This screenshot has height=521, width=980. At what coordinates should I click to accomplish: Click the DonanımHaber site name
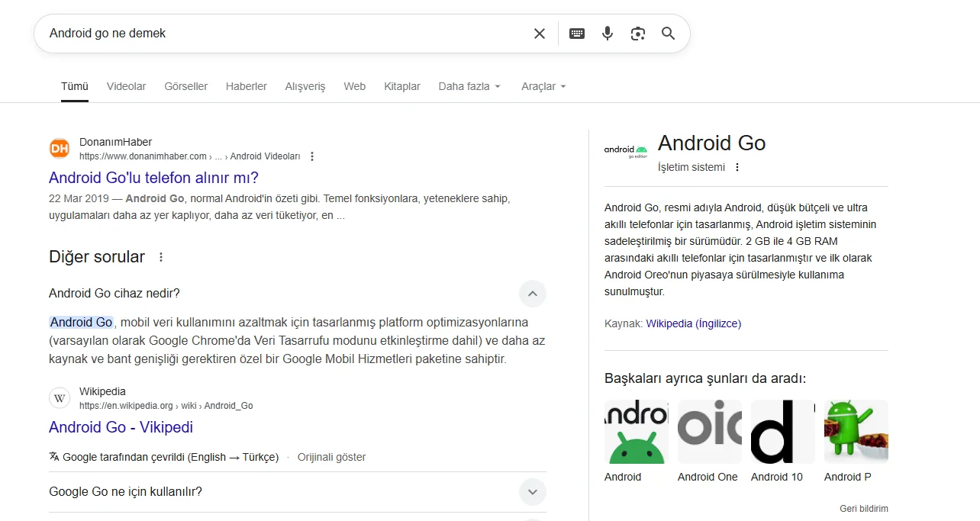coord(115,142)
